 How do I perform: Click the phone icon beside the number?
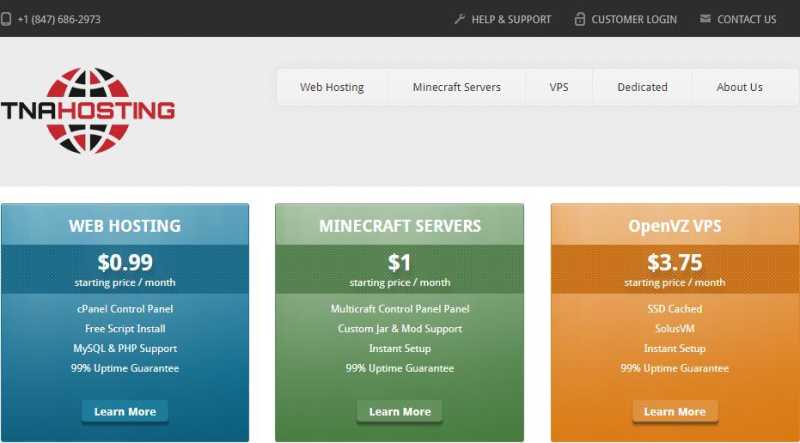tap(6, 19)
